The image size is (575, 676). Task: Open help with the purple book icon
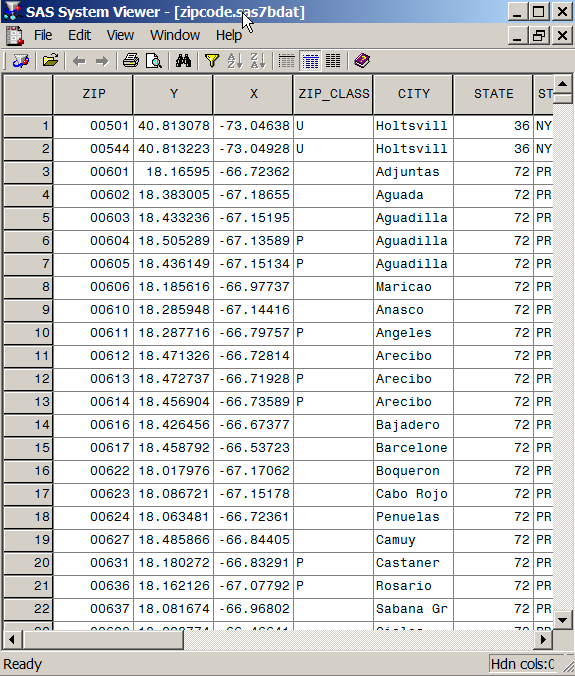click(x=362, y=61)
